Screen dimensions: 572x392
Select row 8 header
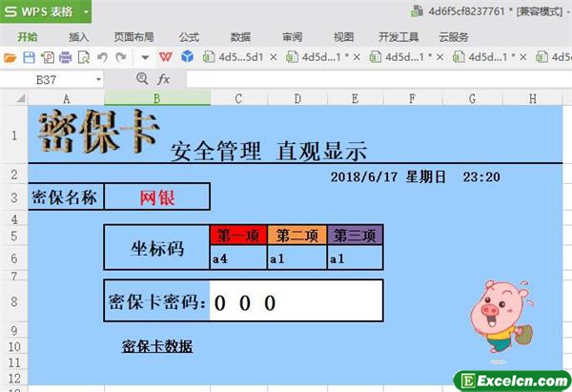pos(14,301)
